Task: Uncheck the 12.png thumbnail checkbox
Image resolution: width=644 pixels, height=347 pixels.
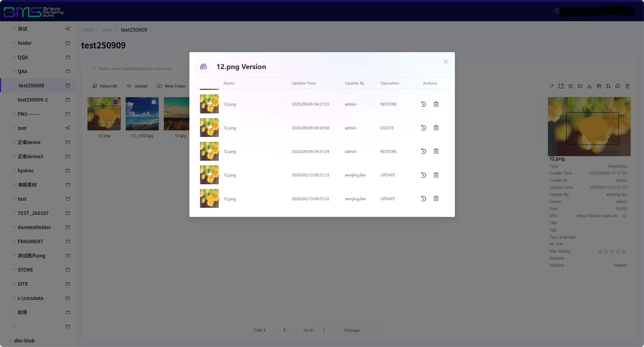Action: [x=116, y=102]
